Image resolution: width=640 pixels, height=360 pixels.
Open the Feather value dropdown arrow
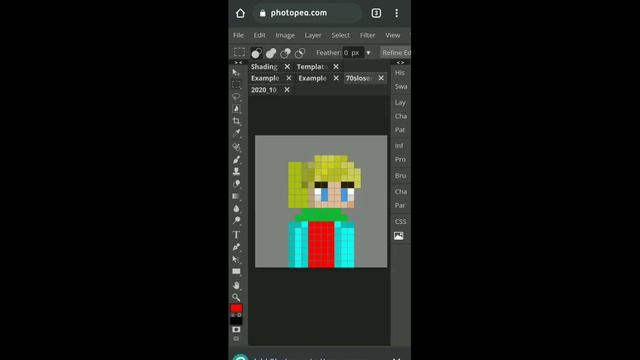tap(368, 53)
